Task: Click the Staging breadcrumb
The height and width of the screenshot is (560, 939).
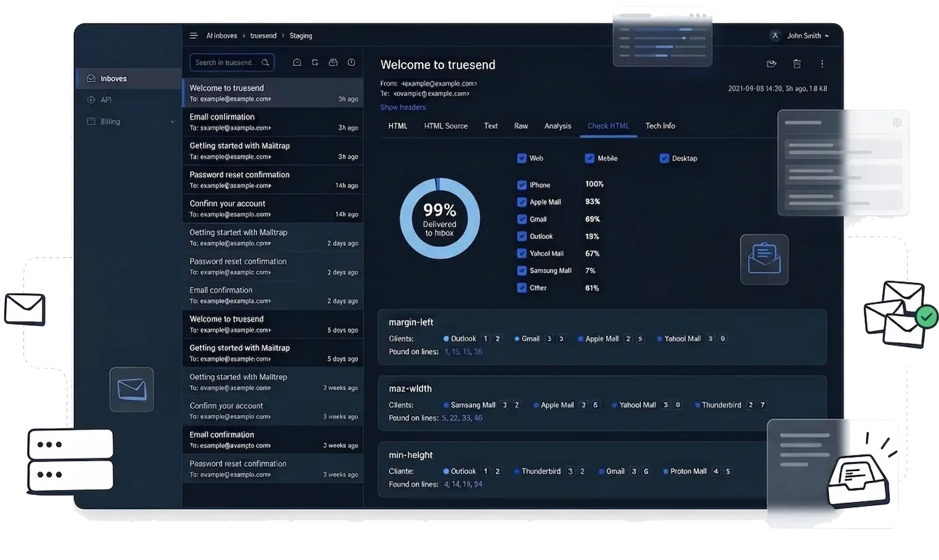Action: (x=301, y=35)
